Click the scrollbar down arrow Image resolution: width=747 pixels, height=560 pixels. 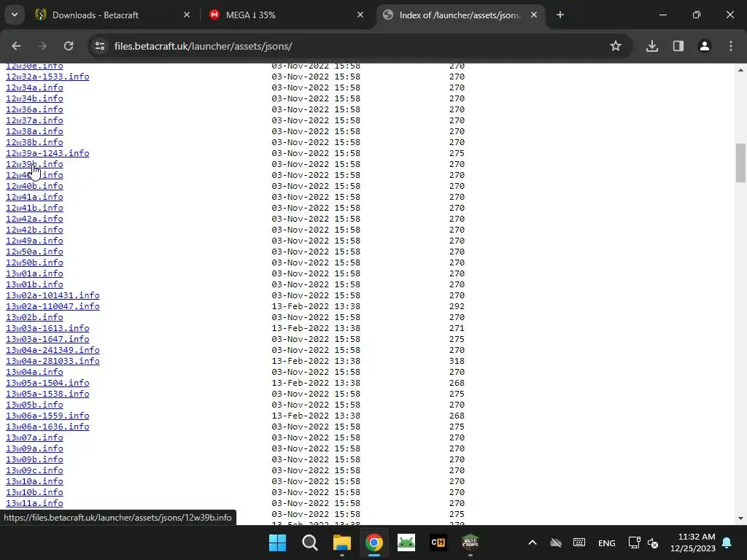click(740, 518)
